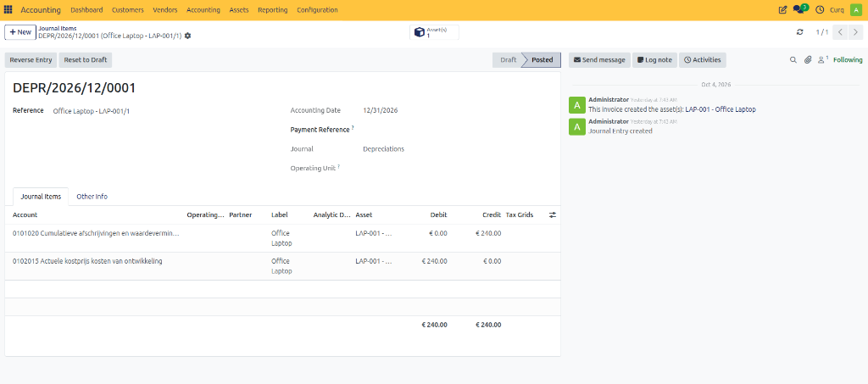
Task: Click Reset to Draft button
Action: pos(86,59)
